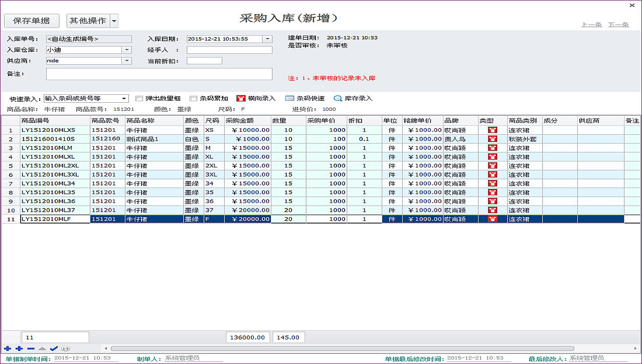Click the blue minus delete-row icon
This screenshot has width=642, height=364.
tap(31, 348)
